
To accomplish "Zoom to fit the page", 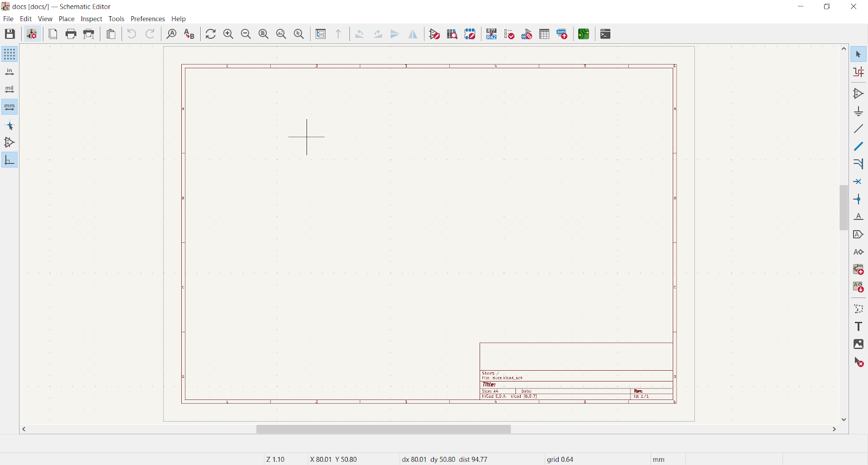I will (264, 34).
